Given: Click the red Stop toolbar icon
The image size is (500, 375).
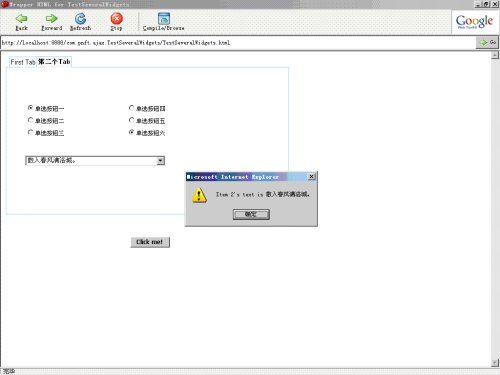Looking at the screenshot, I should click(x=116, y=18).
